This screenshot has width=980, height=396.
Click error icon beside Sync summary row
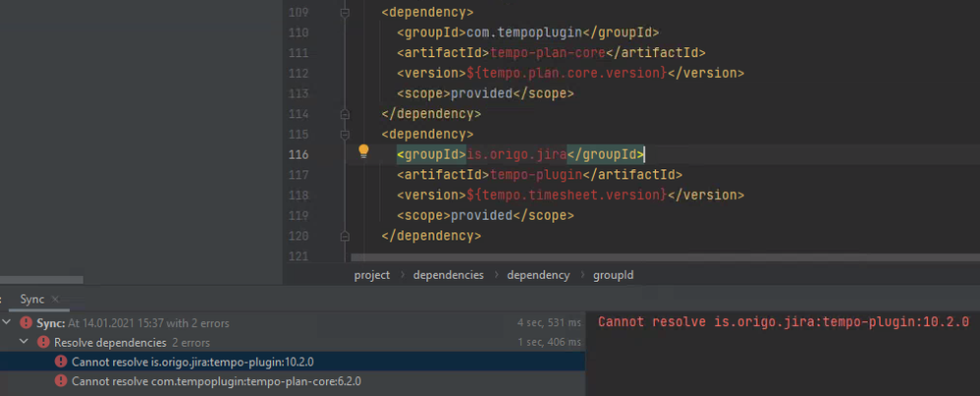click(26, 323)
